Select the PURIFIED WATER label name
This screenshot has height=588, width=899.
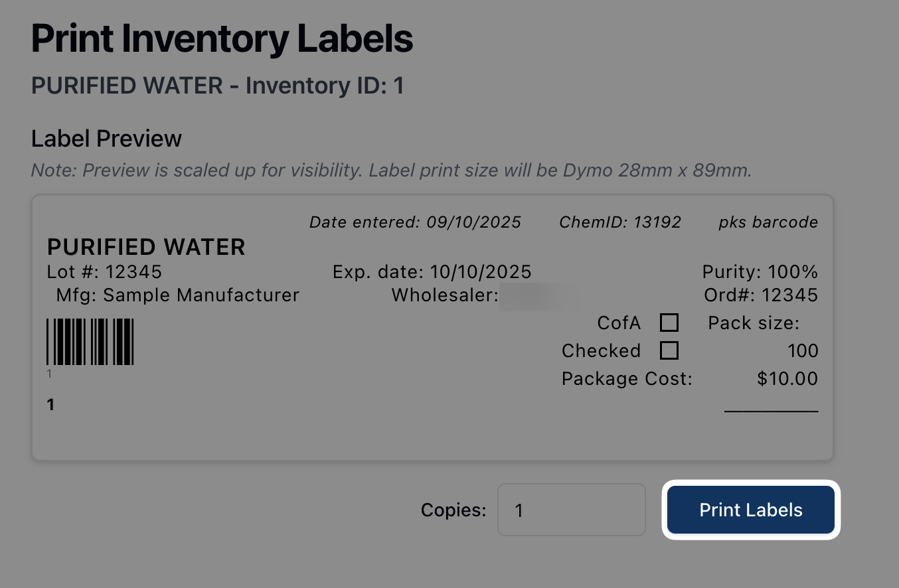coord(146,248)
